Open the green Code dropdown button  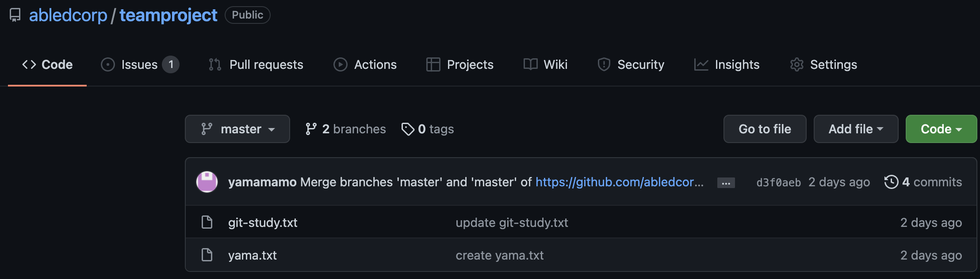942,129
